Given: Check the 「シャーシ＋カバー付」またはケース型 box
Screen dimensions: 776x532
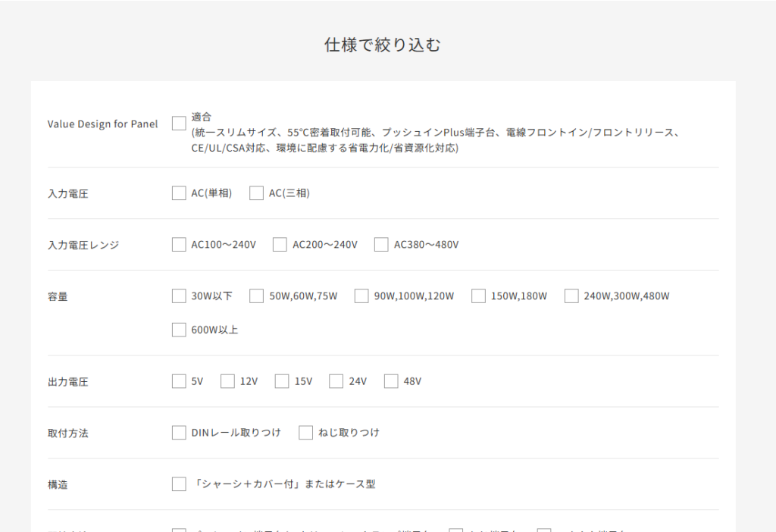Looking at the screenshot, I should coord(179,484).
